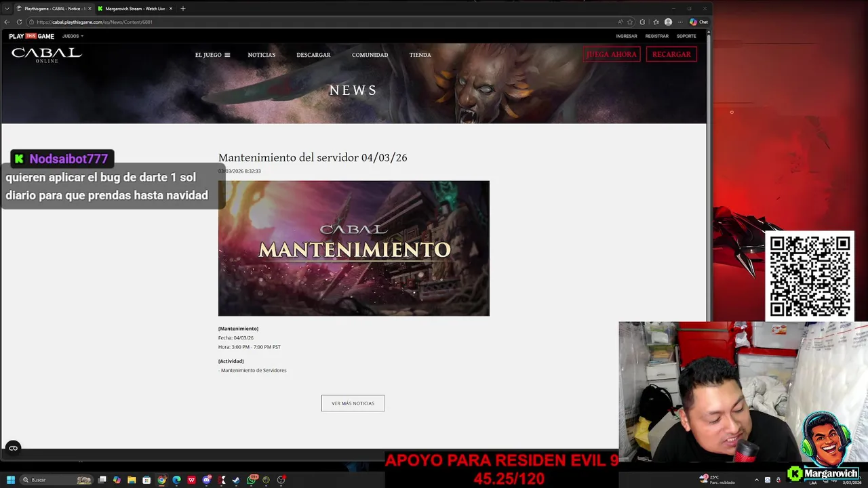Open the browser profile avatar
868x488 pixels.
668,22
